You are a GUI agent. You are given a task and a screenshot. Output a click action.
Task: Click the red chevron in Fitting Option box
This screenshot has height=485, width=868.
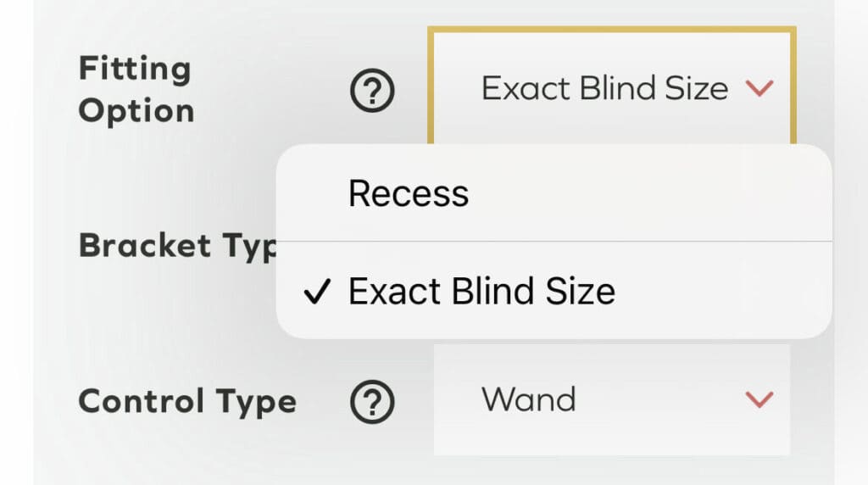tap(758, 88)
